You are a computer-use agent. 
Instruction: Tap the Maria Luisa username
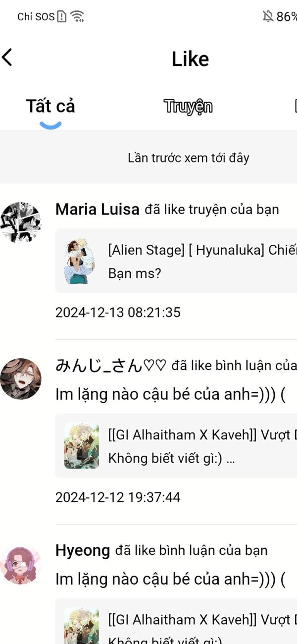(x=98, y=210)
